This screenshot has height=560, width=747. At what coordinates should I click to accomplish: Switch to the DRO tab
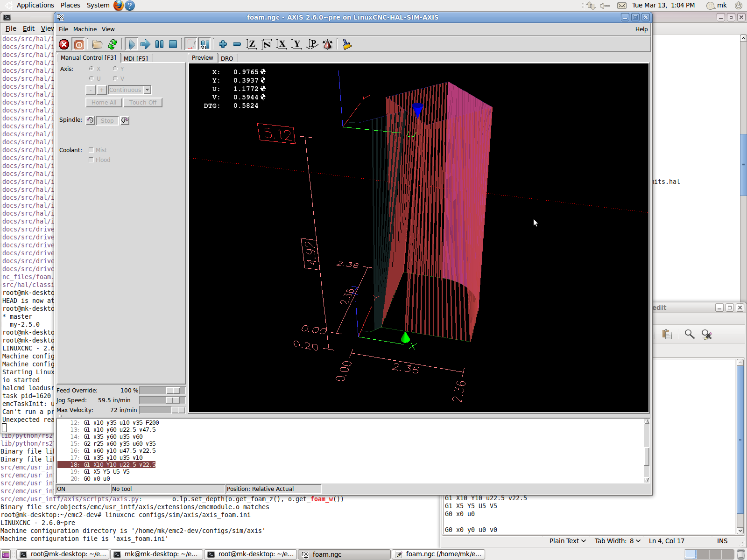click(x=227, y=58)
